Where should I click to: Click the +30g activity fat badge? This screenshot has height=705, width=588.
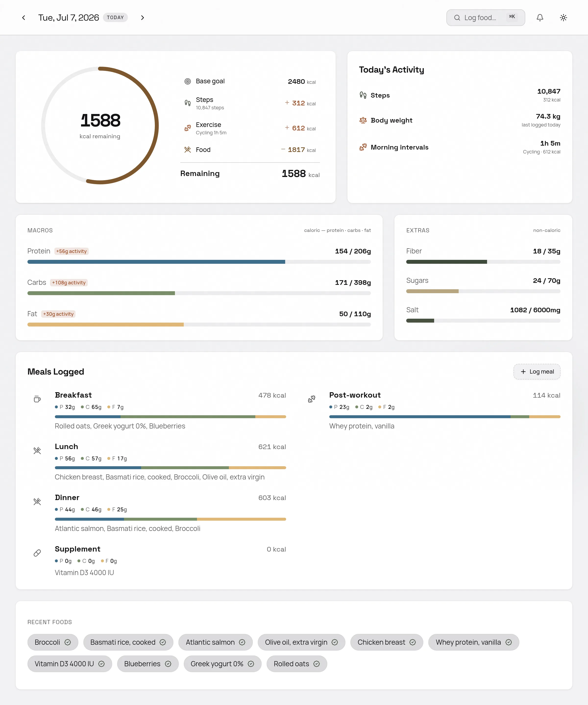point(58,314)
